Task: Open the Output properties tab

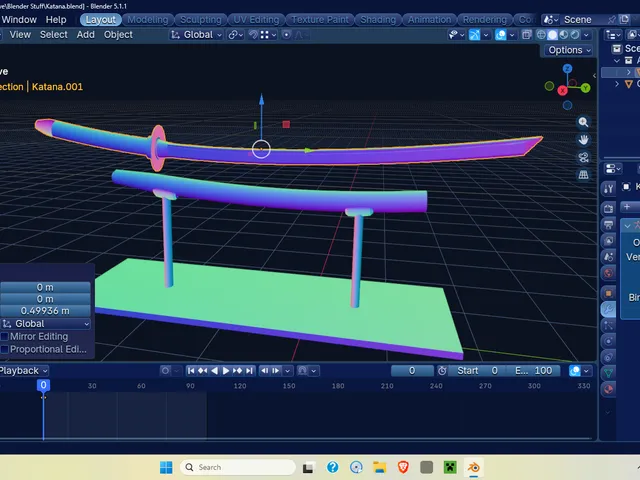Action: (608, 224)
